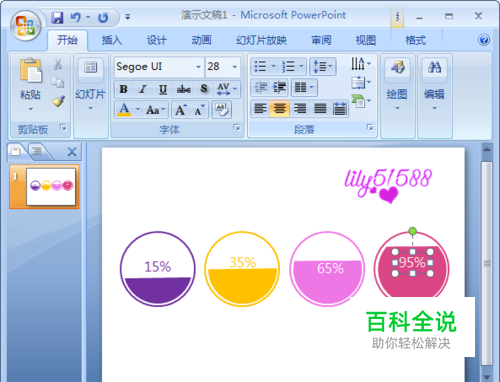Expand paste options arrow under 粘贴
The image size is (500, 382).
click(30, 109)
